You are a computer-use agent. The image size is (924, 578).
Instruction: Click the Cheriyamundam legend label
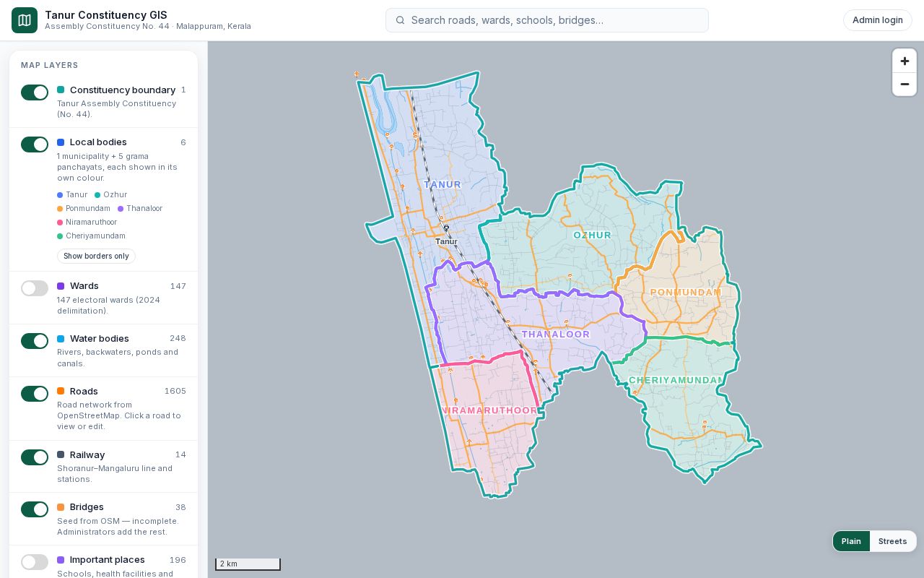click(95, 236)
